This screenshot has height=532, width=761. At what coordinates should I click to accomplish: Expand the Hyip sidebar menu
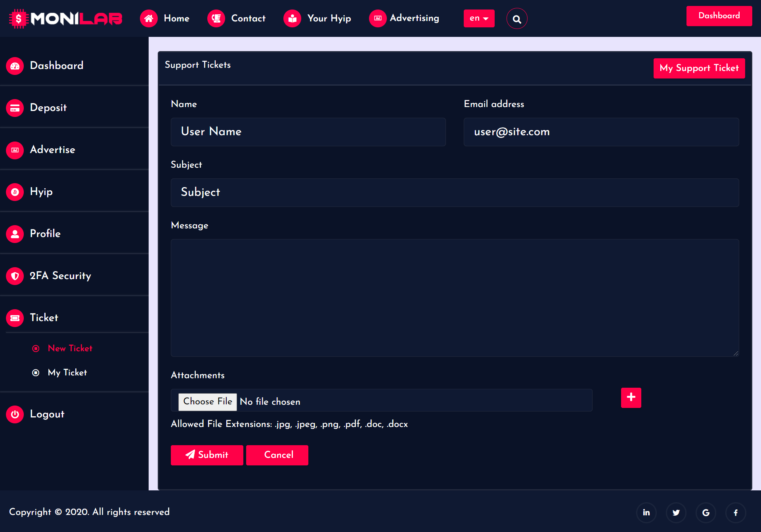tap(41, 192)
